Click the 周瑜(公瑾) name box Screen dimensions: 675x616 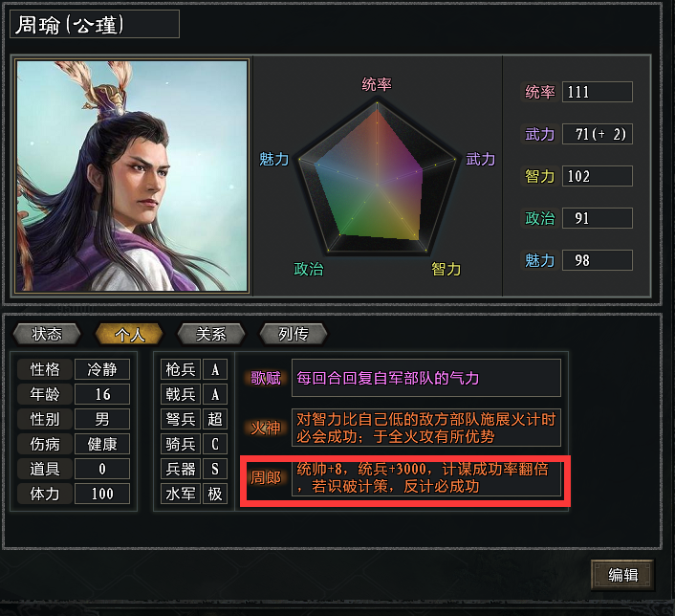tap(95, 25)
